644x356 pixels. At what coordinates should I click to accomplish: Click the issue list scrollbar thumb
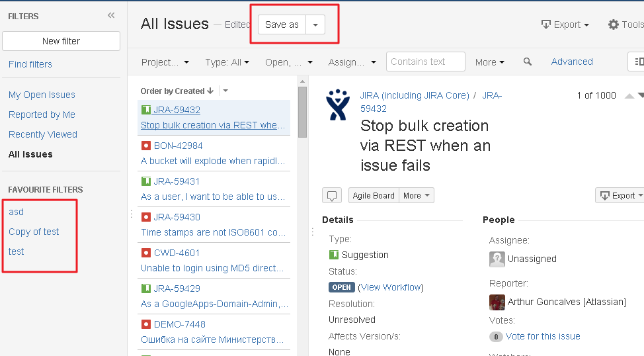point(302,112)
